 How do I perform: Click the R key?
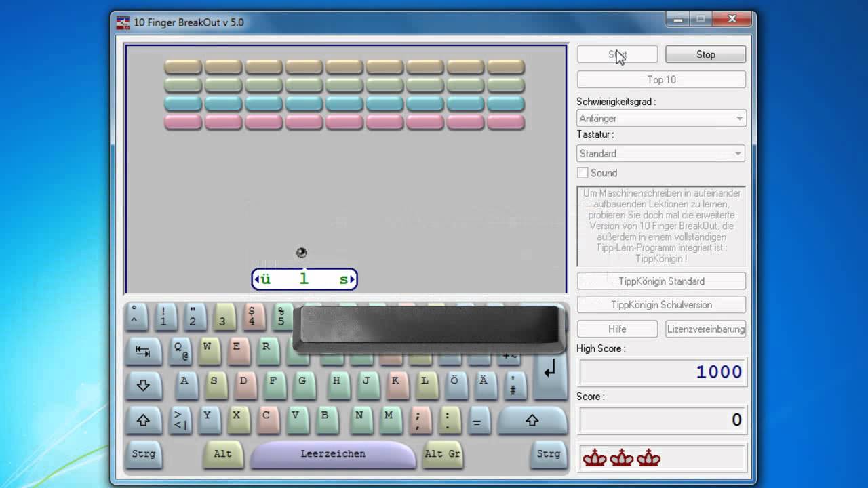268,351
